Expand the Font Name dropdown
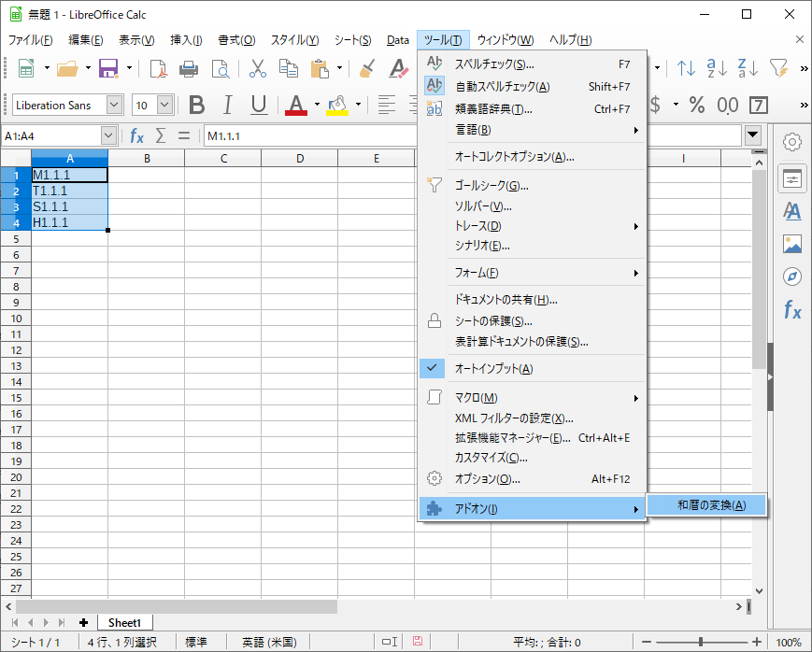Screen dimensions: 812x652 (114, 106)
